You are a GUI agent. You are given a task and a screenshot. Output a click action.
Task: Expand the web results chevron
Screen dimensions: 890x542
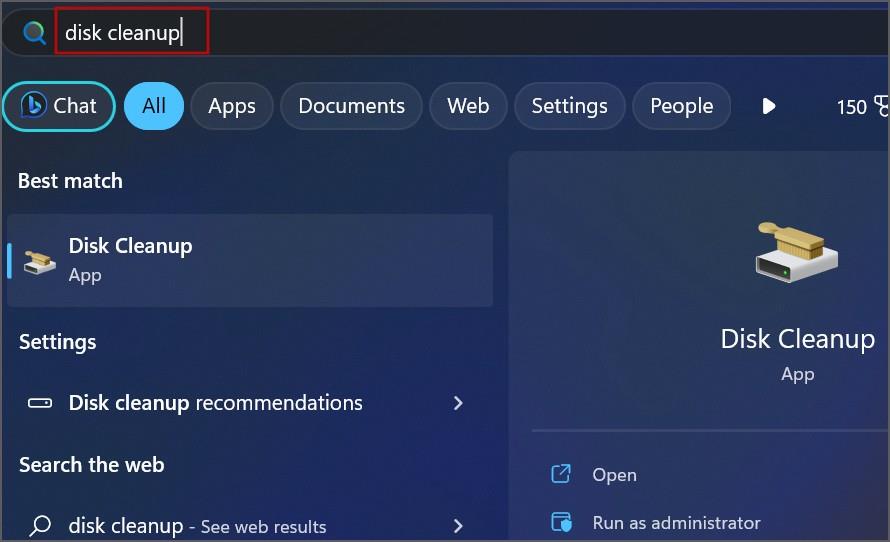click(x=458, y=526)
